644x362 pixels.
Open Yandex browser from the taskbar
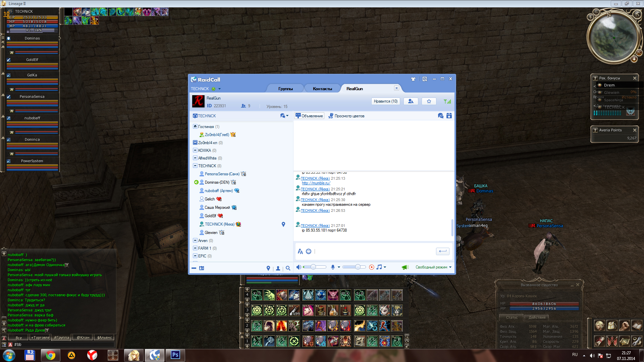click(x=92, y=355)
